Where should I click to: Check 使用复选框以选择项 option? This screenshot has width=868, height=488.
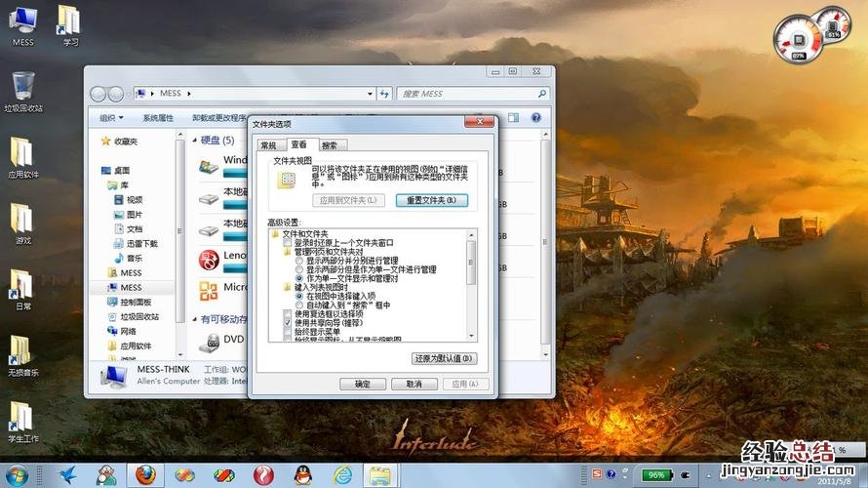288,313
